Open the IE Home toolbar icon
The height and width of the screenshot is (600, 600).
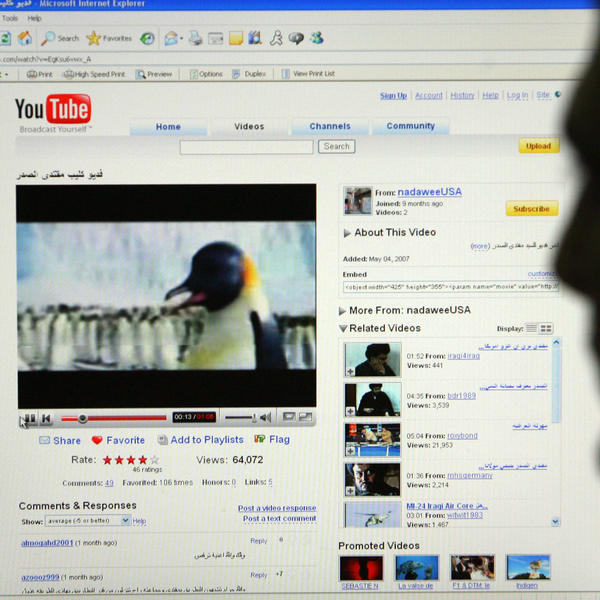[25, 38]
